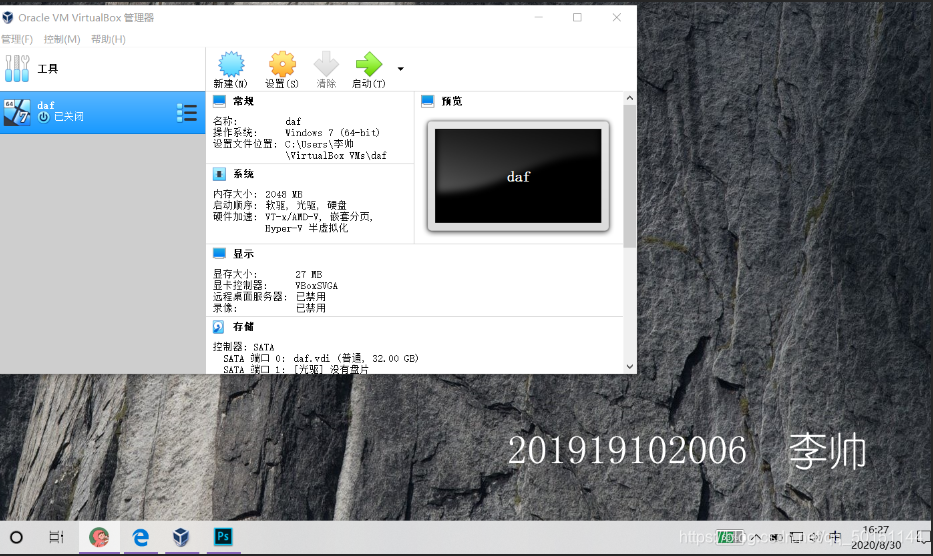This screenshot has height=556, width=933.
Task: Click the Display section screen icon
Action: pyautogui.click(x=219, y=254)
